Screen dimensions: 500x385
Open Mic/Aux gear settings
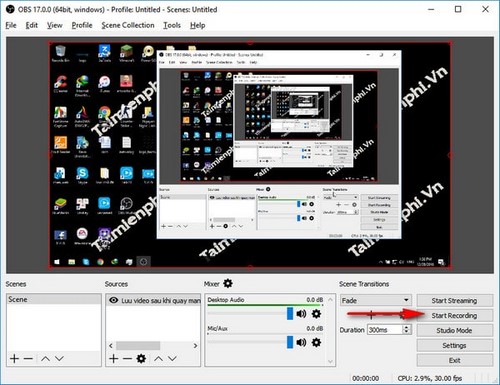tap(316, 342)
